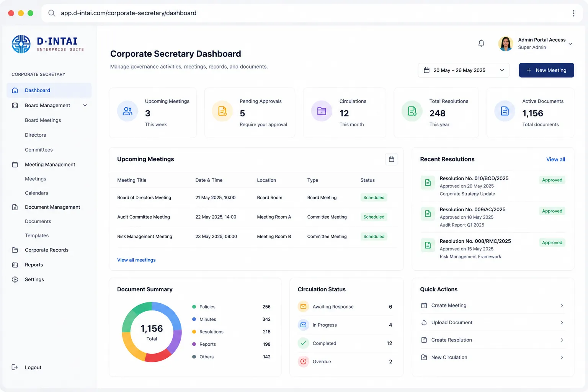
Task: Click the Upcoming Meetings people icon
Action: [x=127, y=111]
